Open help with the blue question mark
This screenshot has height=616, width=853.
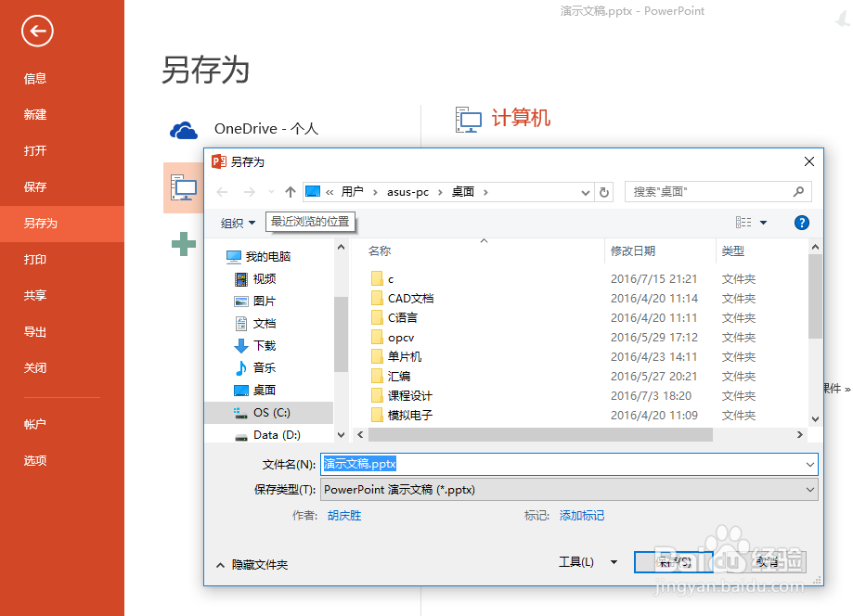pos(801,223)
